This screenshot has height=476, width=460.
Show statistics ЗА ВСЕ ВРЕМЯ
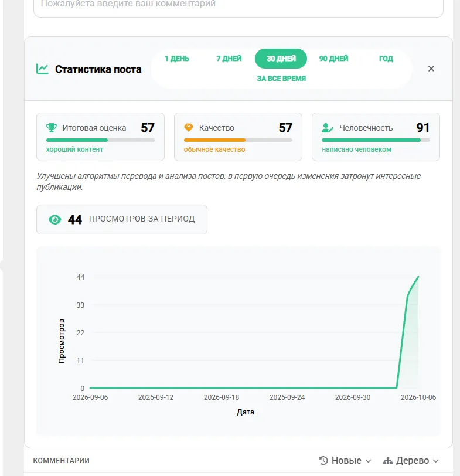281,79
